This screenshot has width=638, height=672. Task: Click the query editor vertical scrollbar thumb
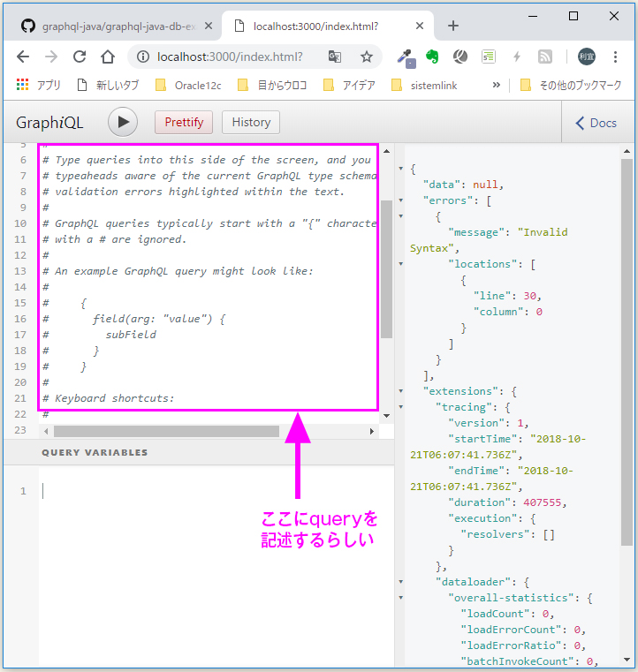(x=386, y=269)
